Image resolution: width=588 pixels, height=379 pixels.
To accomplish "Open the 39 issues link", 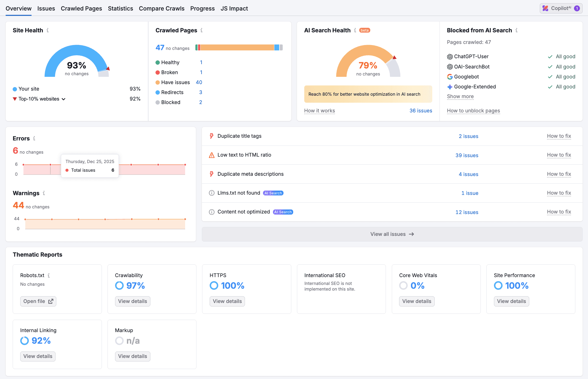I will tap(466, 155).
